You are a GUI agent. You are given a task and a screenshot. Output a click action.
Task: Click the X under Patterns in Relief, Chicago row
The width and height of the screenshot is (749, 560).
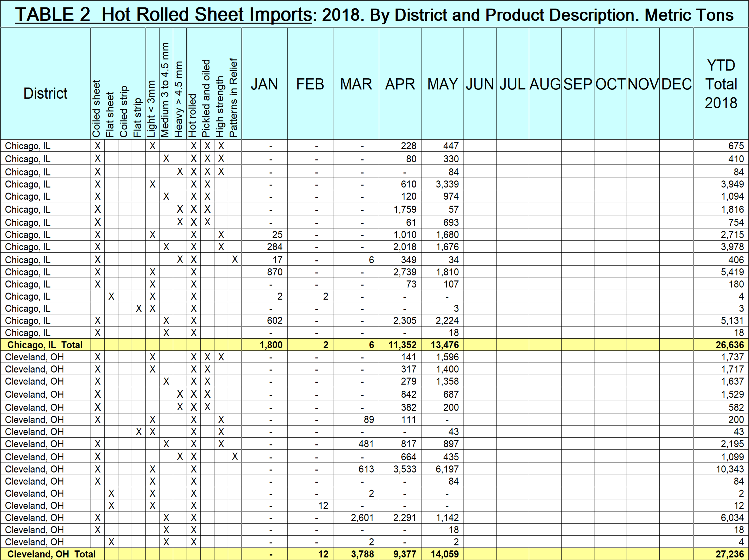click(235, 260)
